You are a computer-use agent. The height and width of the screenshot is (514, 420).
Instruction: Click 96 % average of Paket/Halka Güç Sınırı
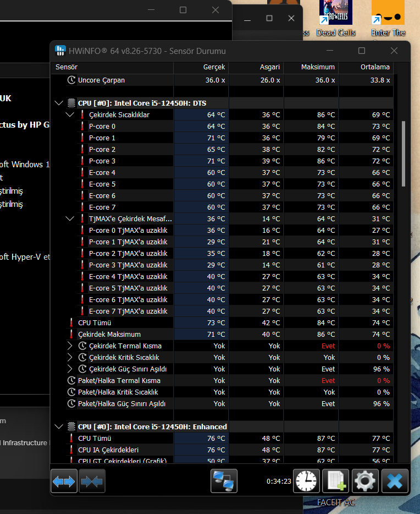[382, 403]
